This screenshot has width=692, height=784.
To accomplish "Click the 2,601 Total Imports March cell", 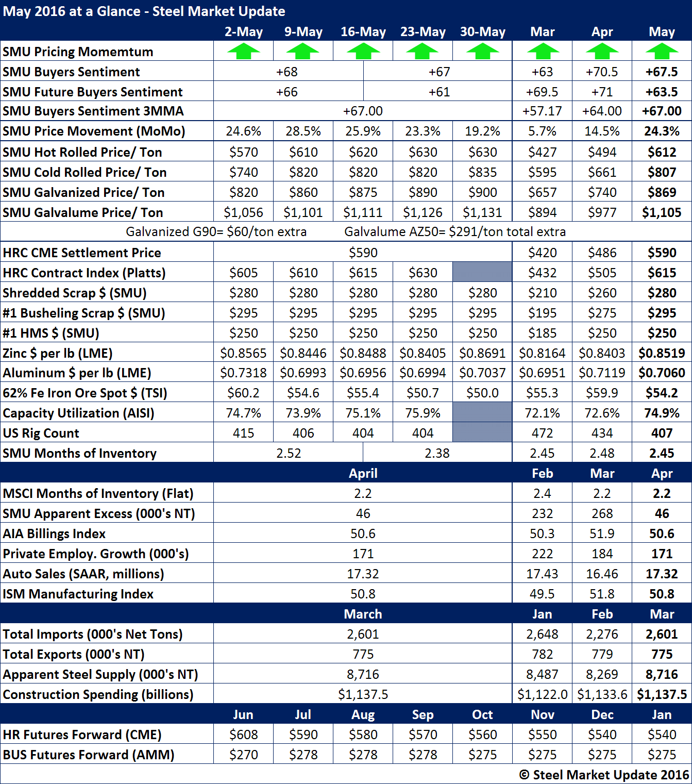I will (363, 634).
